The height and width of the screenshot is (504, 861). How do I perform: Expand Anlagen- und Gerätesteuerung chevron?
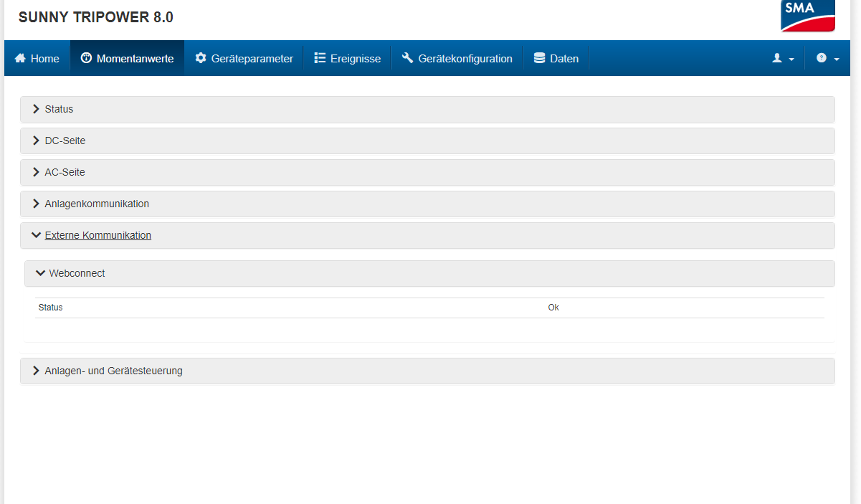36,371
